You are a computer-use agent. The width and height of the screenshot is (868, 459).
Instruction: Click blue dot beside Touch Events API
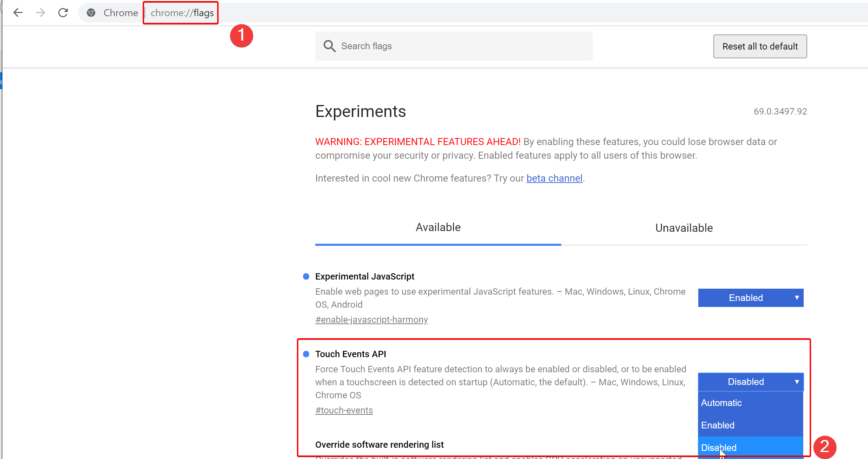pyautogui.click(x=306, y=354)
